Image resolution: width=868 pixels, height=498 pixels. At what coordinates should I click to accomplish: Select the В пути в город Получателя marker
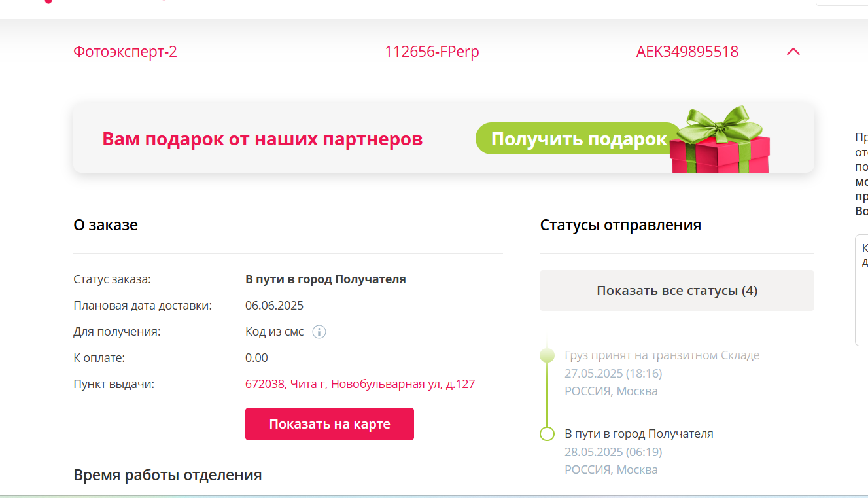coord(547,434)
